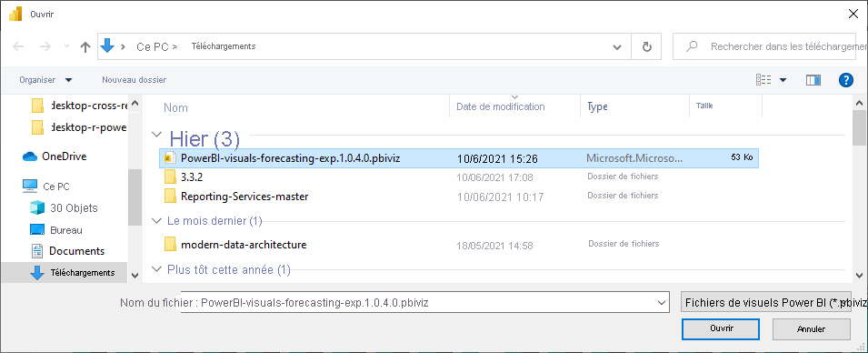The height and width of the screenshot is (353, 868).
Task: Go back with the left arrow button
Action: pos(18,47)
